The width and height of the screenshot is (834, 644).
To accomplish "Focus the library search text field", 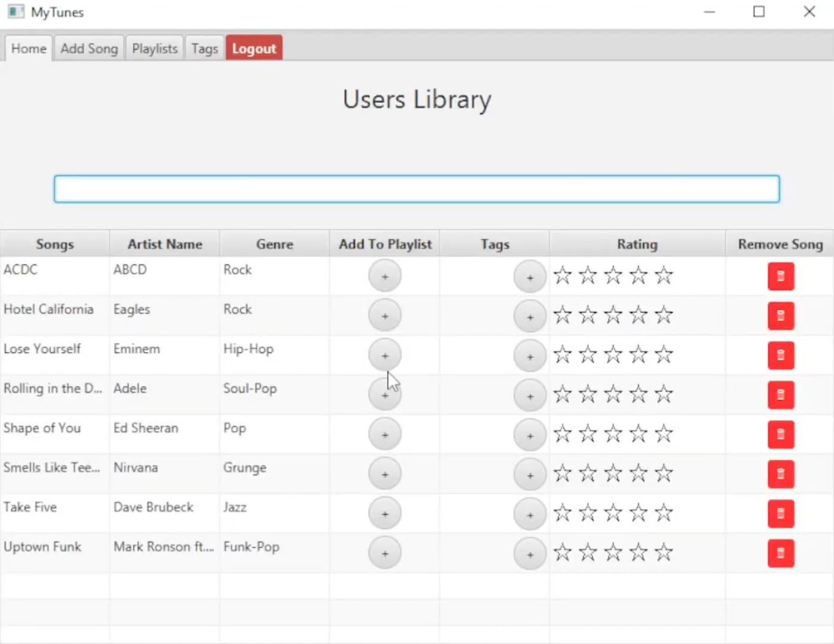I will coord(417,189).
